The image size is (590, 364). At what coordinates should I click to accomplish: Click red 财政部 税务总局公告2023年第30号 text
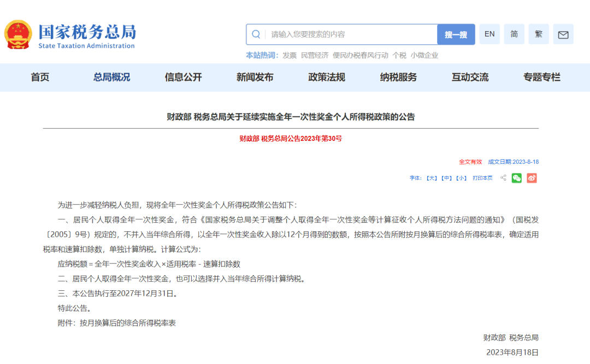pos(291,139)
